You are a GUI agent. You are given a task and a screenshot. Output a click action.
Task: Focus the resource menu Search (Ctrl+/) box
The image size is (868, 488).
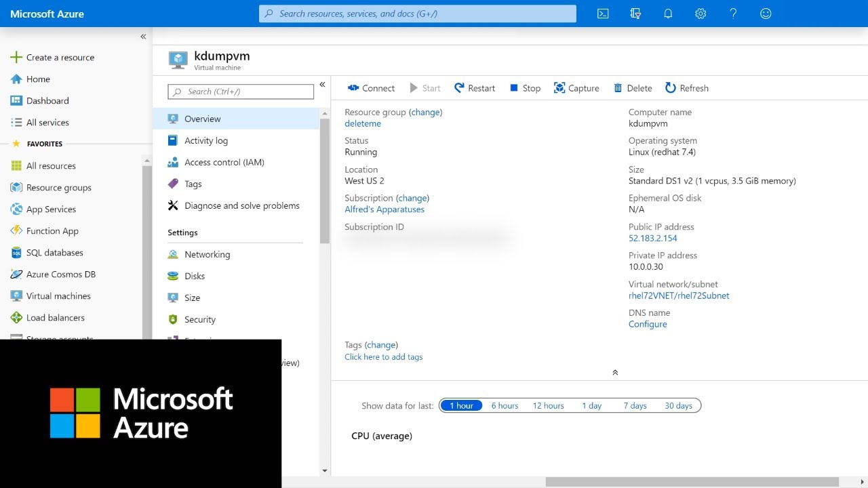[x=241, y=91]
